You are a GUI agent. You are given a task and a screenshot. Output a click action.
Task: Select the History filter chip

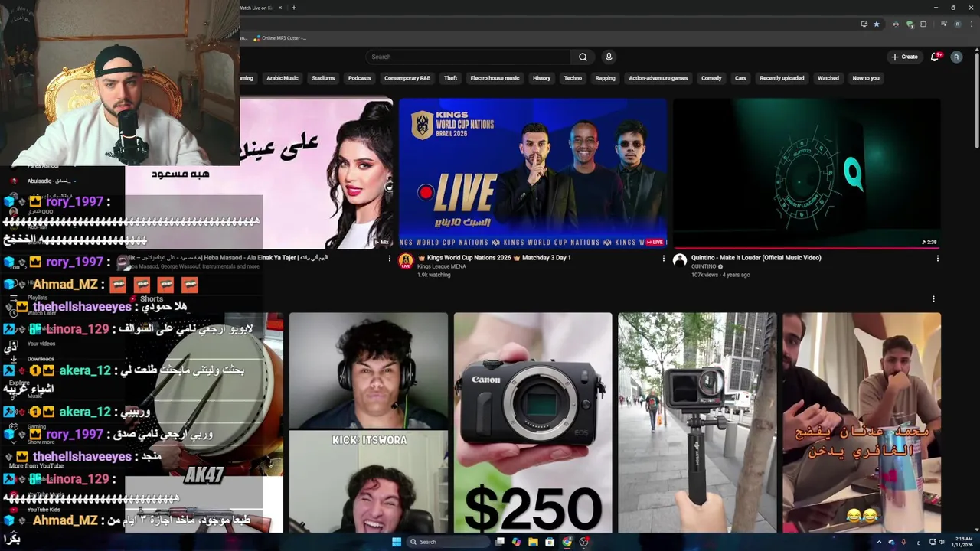[541, 78]
